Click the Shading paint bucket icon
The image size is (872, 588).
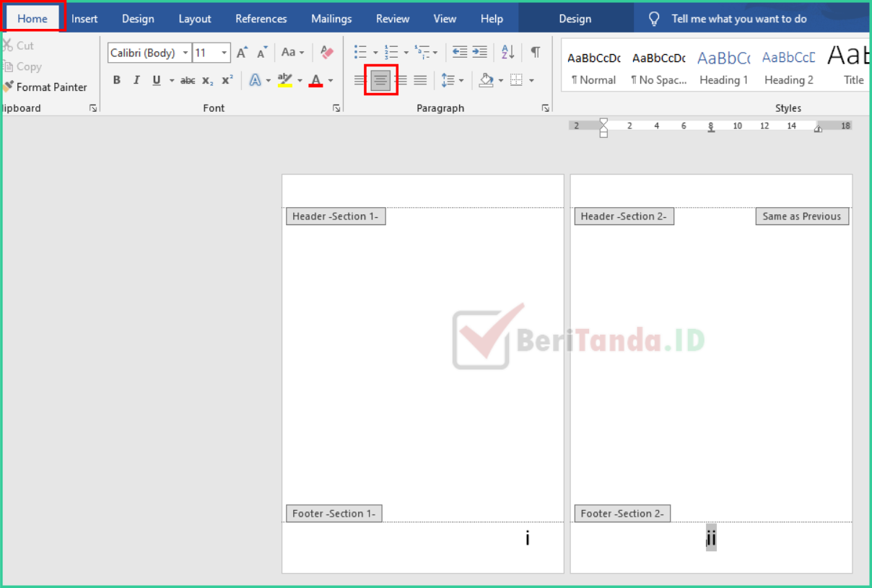(486, 80)
